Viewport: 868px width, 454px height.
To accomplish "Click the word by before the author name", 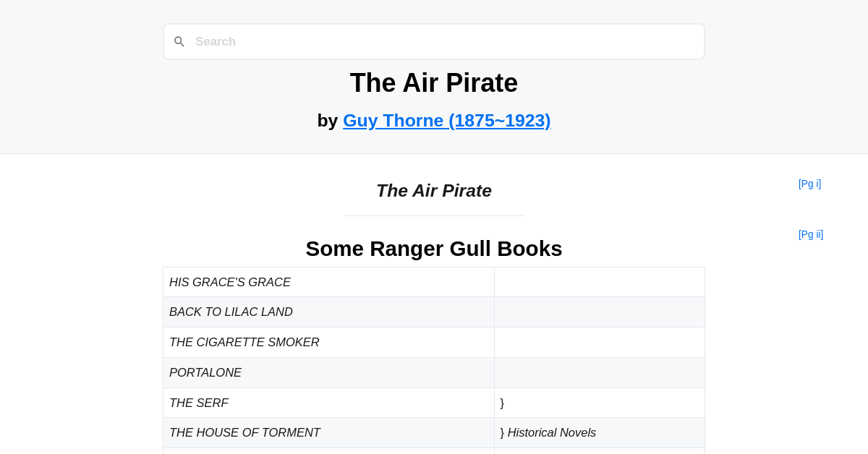I will [328, 120].
